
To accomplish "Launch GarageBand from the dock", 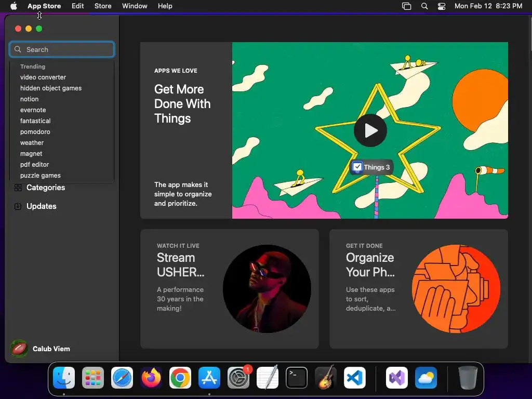I will (x=326, y=378).
